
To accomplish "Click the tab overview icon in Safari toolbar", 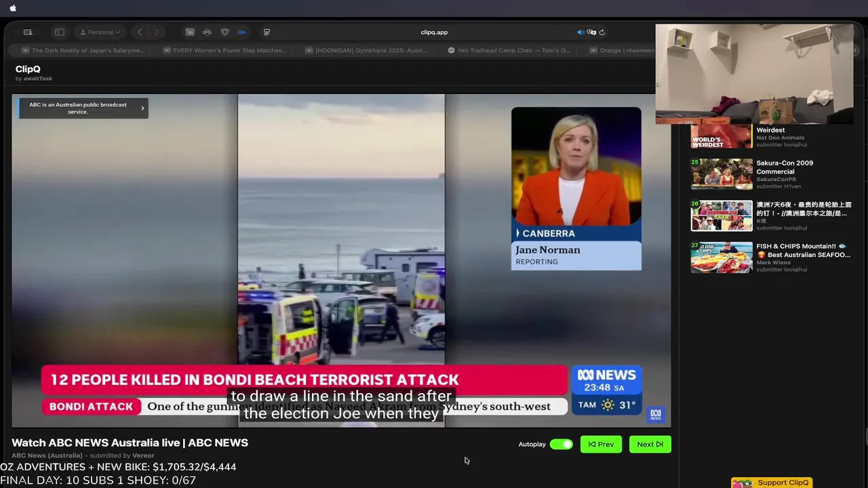I will (x=28, y=32).
